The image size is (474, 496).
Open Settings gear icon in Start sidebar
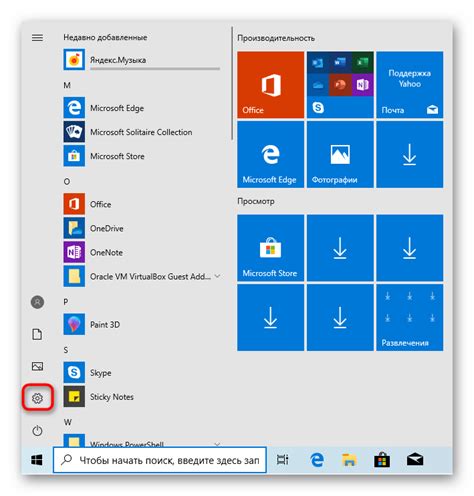tap(37, 398)
